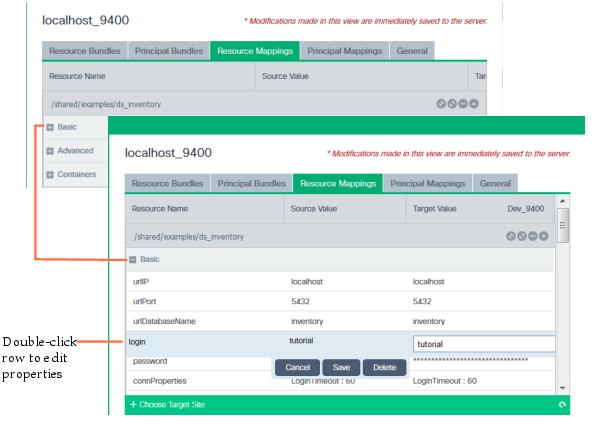Click the /shared/examples/ds_inventory row in the back panel

(x=264, y=103)
